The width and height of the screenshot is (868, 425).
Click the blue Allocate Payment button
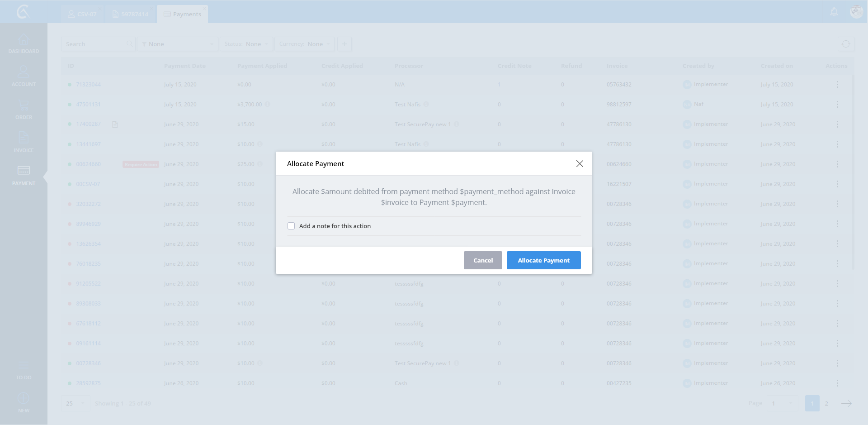pos(543,260)
